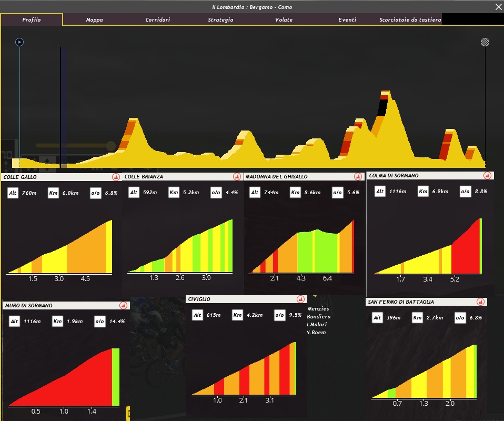The height and width of the screenshot is (421, 504).
Task: Click the Madonna del Ghisallo climb icon
Action: pos(359,176)
